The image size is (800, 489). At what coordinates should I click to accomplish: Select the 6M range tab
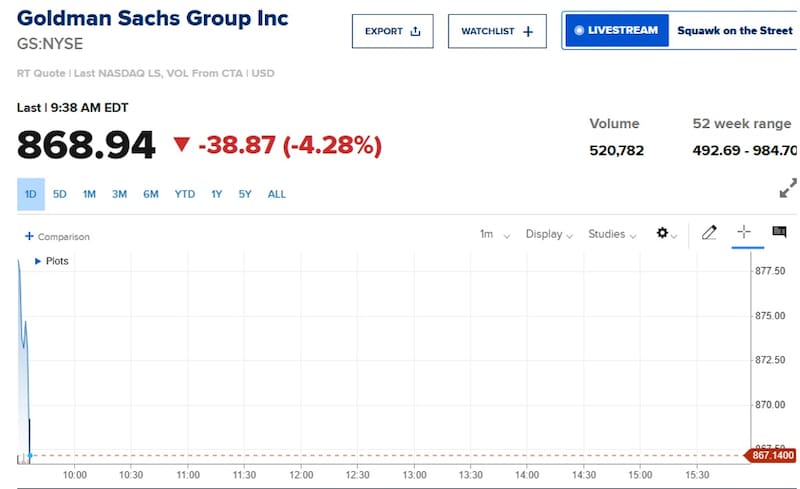[x=151, y=194]
